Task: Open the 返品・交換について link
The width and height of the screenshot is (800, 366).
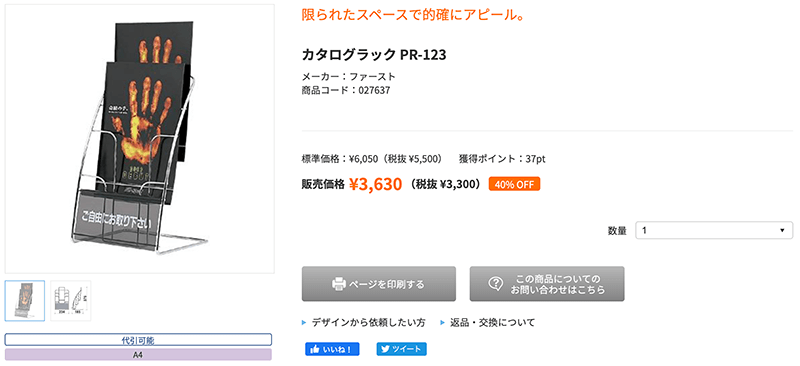Action: coord(492,323)
